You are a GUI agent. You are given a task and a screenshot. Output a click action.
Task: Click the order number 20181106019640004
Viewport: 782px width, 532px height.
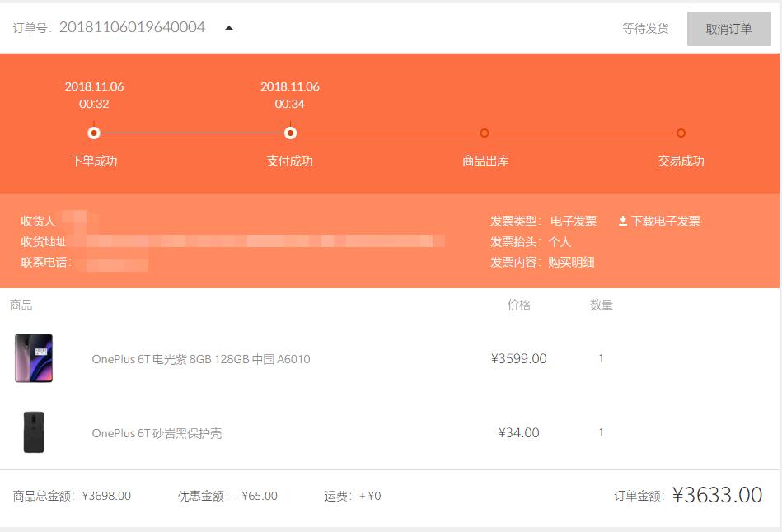tap(132, 27)
